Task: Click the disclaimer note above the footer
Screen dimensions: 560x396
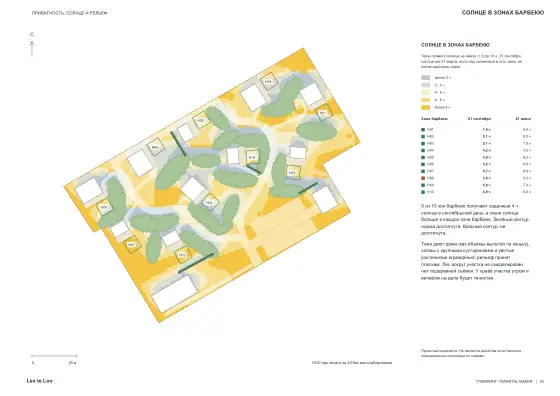Action: pyautogui.click(x=471, y=353)
